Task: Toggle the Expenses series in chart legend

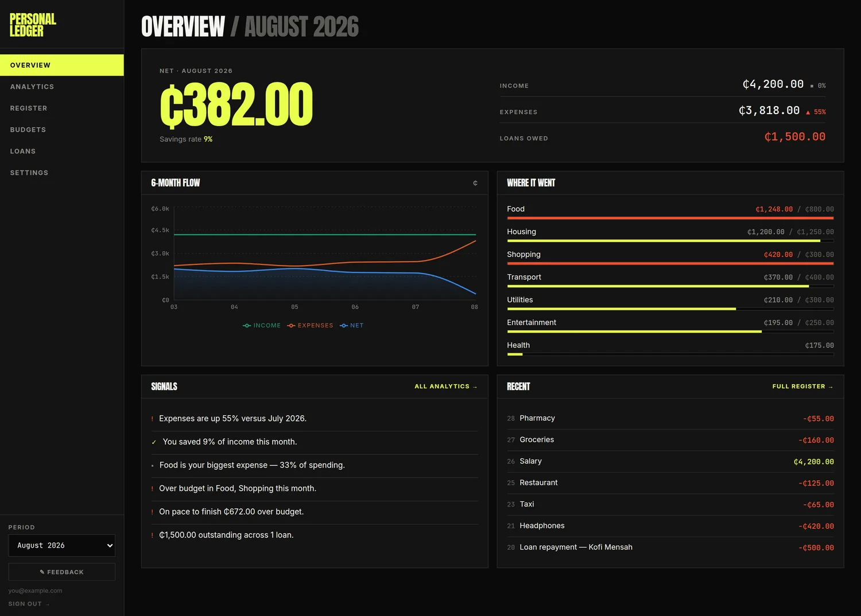Action: point(310,325)
